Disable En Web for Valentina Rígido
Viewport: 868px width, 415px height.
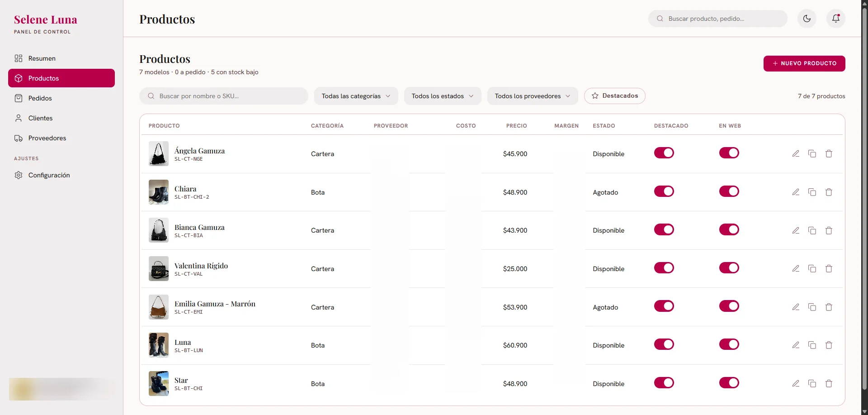click(x=729, y=268)
